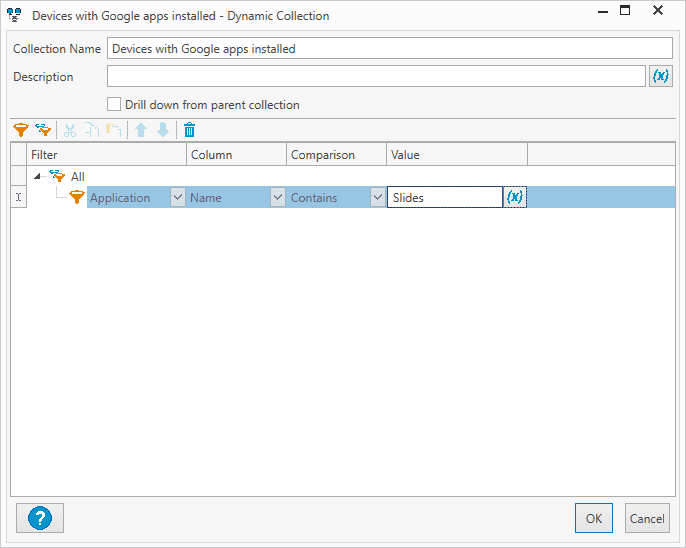Click the group filter icon beside All
Viewport: 686px width, 548px height.
point(57,176)
